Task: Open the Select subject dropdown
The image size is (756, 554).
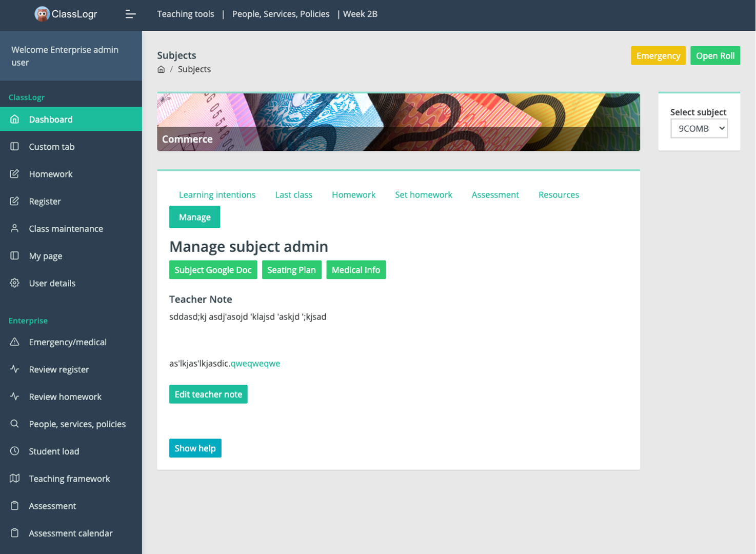Action: (699, 129)
